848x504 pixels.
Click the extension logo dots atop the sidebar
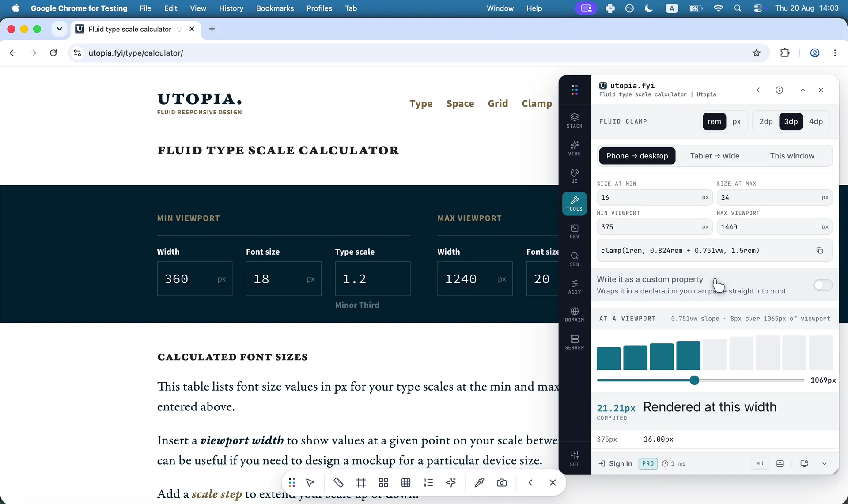tap(574, 90)
